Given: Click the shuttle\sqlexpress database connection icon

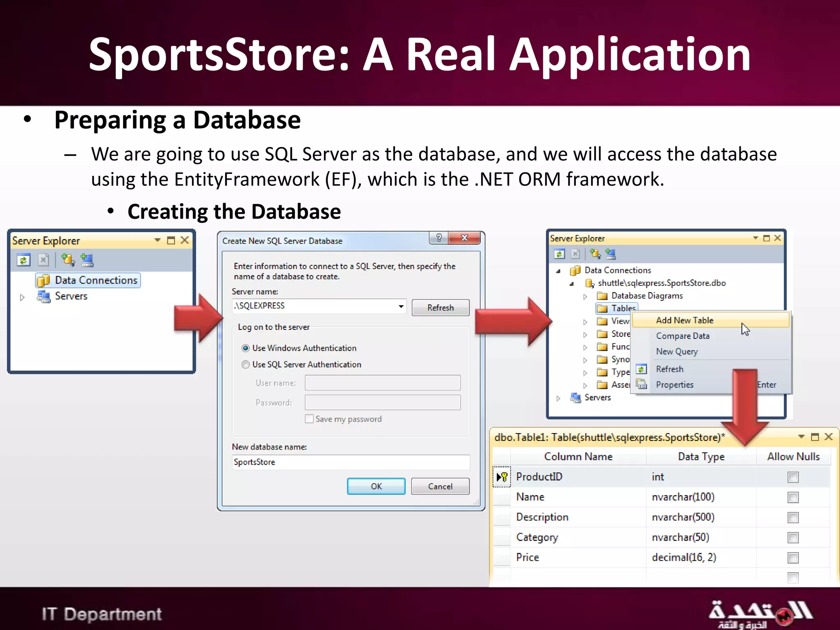Looking at the screenshot, I should click(589, 283).
